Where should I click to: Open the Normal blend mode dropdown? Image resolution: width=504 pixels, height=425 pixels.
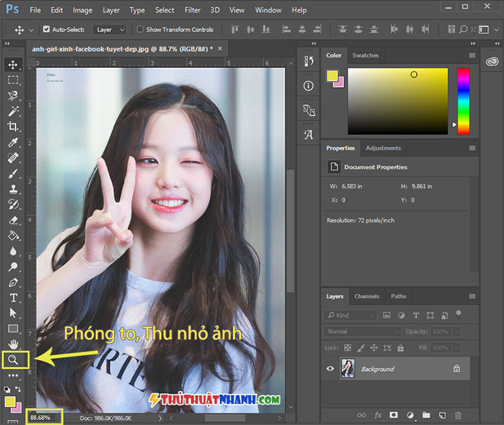click(362, 331)
